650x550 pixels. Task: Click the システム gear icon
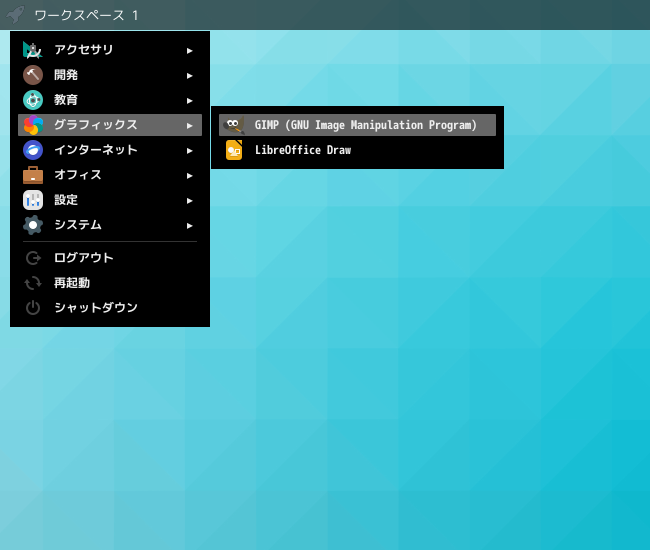tap(33, 225)
